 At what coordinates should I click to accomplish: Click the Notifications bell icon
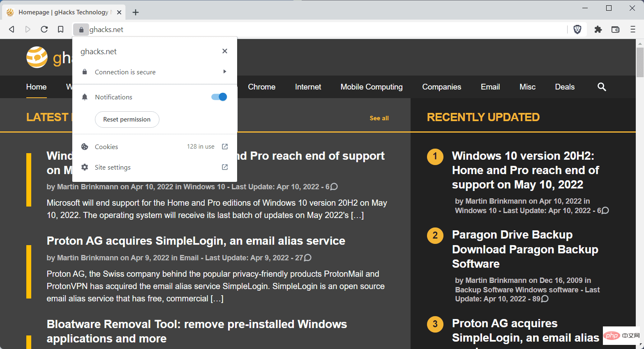point(85,97)
